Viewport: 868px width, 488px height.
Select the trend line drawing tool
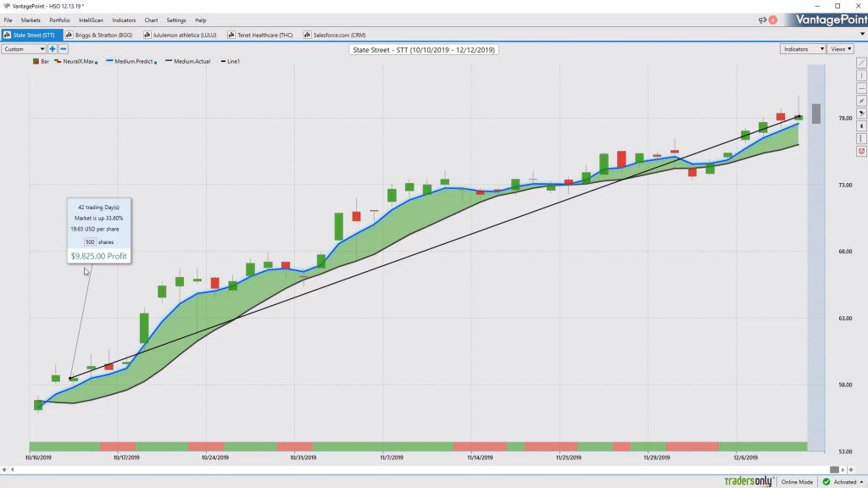click(861, 63)
